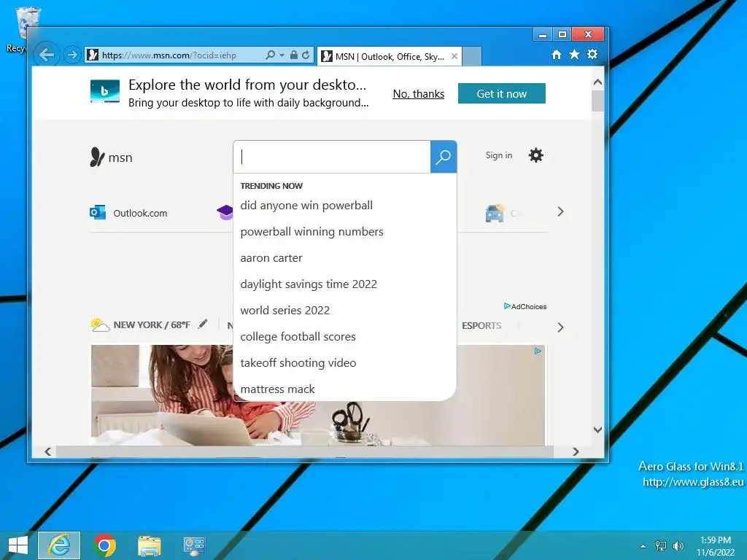
Task: Click the horizontal scrollbar left arrow
Action: tap(48, 451)
